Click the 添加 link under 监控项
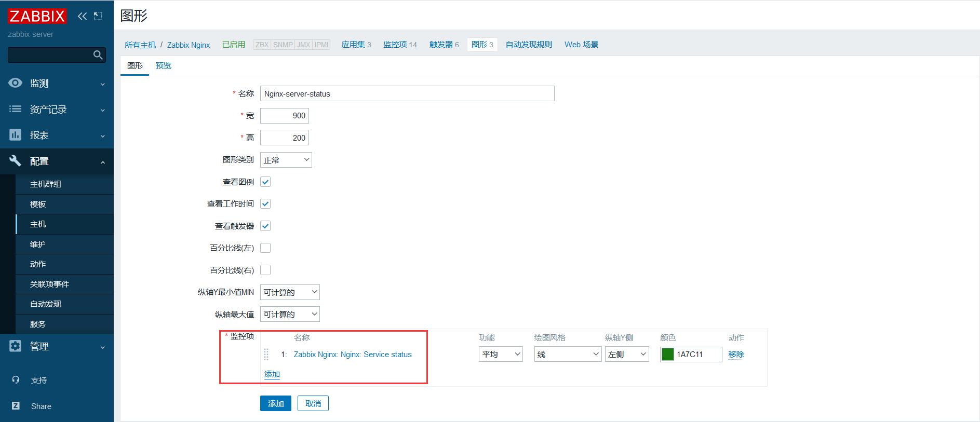The image size is (980, 422). (272, 374)
